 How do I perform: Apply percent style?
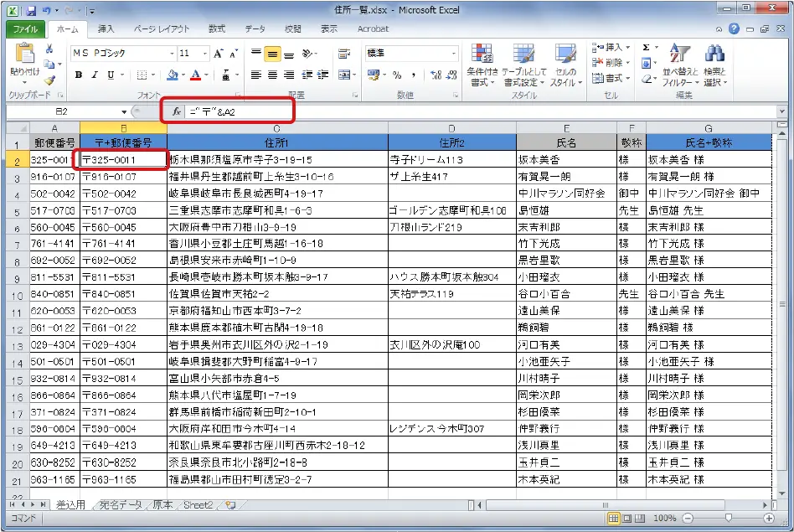click(397, 75)
